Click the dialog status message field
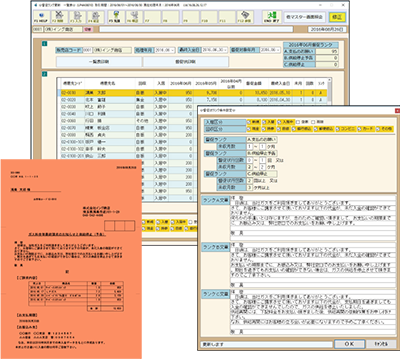 (266, 344)
